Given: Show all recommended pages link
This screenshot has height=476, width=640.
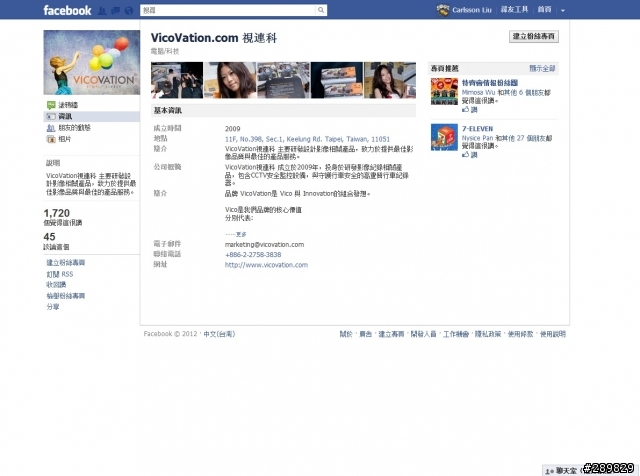Looking at the screenshot, I should tap(542, 68).
